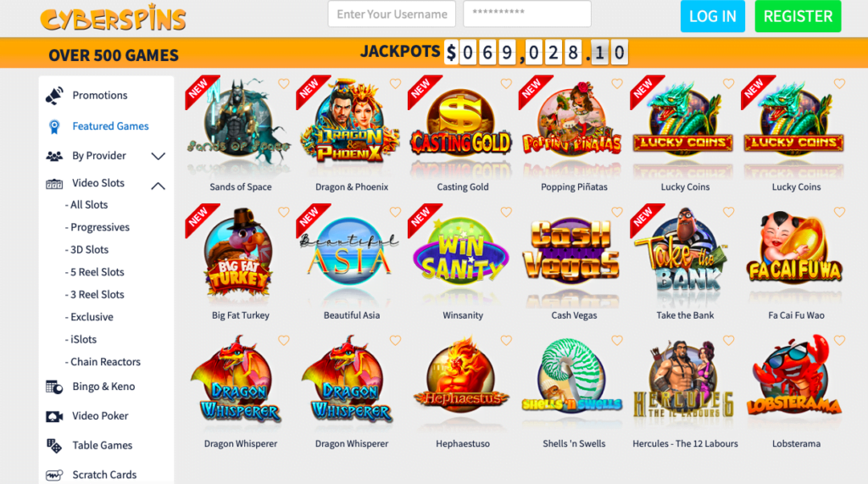Image resolution: width=868 pixels, height=484 pixels.
Task: Click the green REGISTER button
Action: (x=798, y=16)
